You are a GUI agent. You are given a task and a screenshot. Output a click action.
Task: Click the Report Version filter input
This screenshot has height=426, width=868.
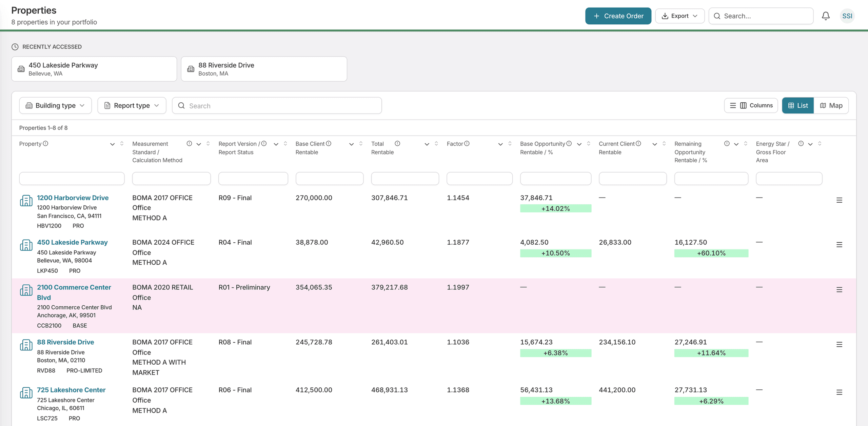[253, 179]
